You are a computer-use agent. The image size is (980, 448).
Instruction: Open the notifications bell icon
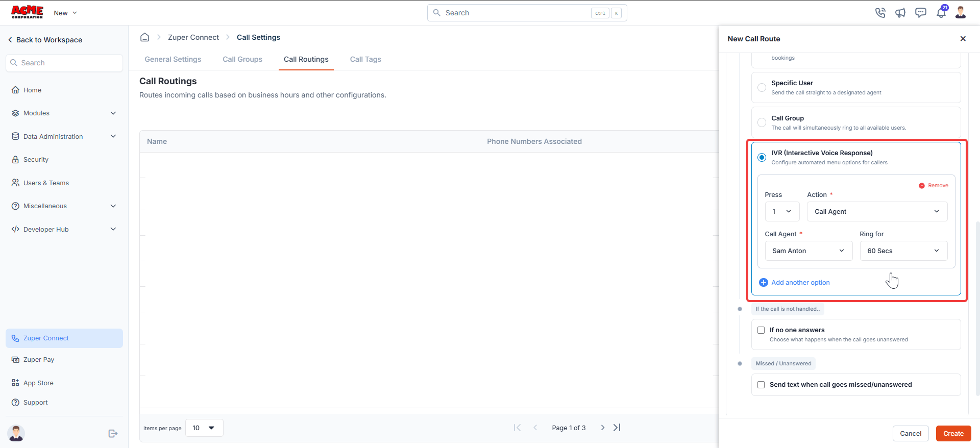click(941, 13)
